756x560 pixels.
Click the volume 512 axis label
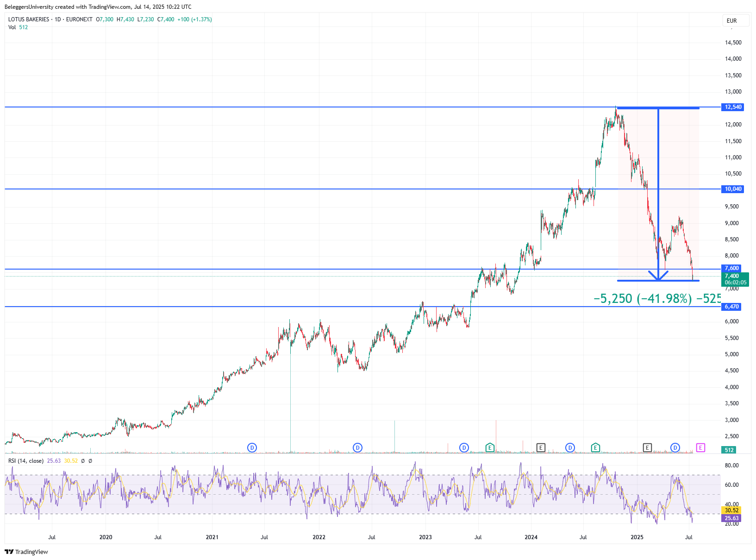pos(729,450)
